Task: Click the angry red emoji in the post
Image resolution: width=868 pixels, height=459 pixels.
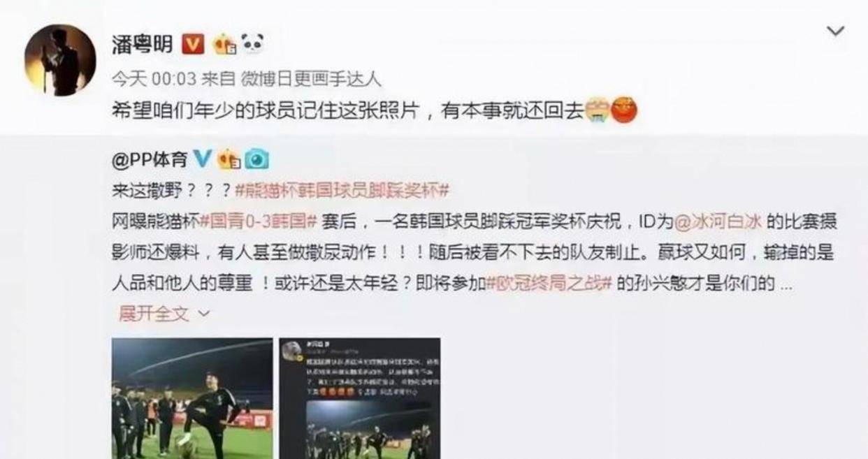Action: tap(624, 111)
